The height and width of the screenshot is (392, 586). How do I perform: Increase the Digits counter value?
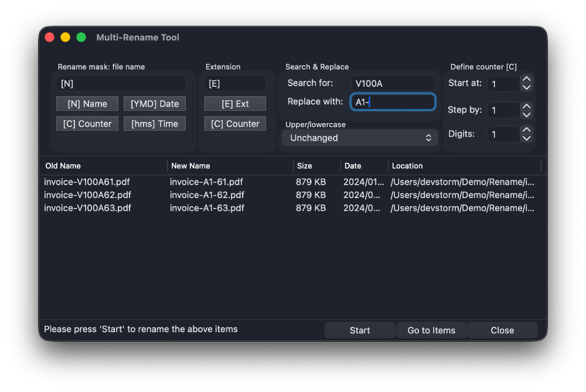click(x=525, y=131)
